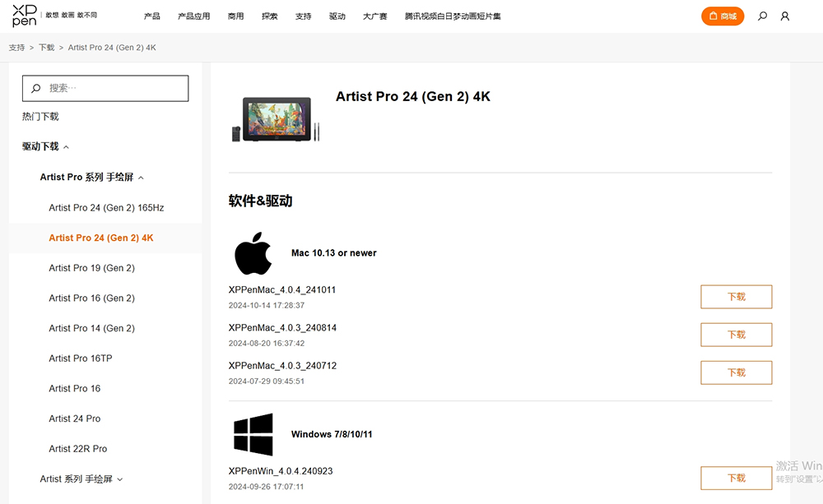This screenshot has width=823, height=504.
Task: Go to 下载 in the breadcrumb
Action: click(x=47, y=47)
